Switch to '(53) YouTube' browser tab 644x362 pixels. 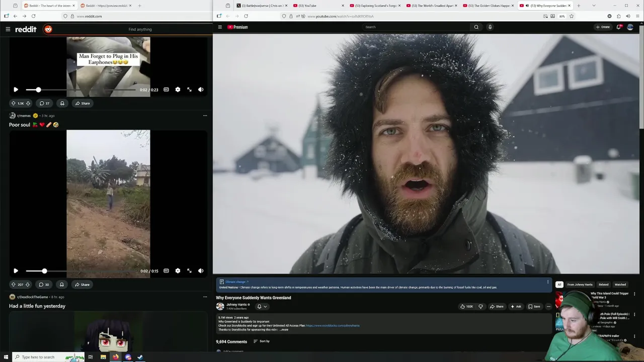(x=318, y=6)
